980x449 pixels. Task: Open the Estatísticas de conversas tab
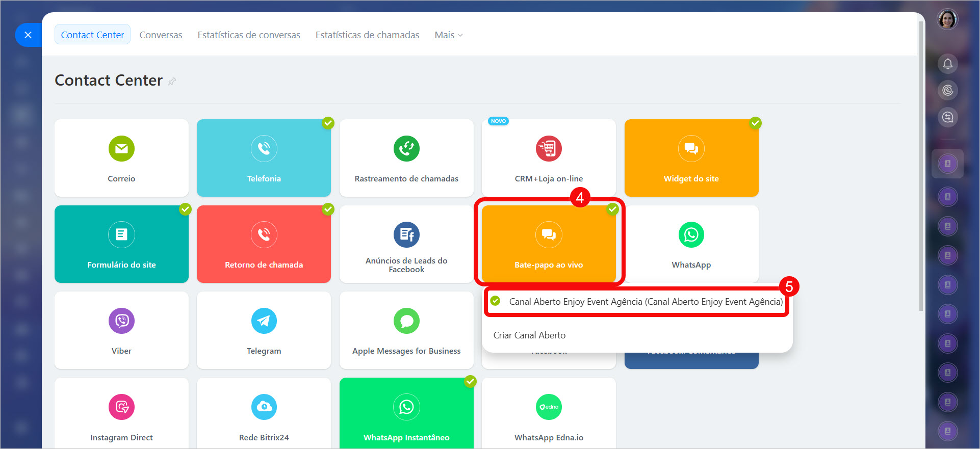(249, 35)
